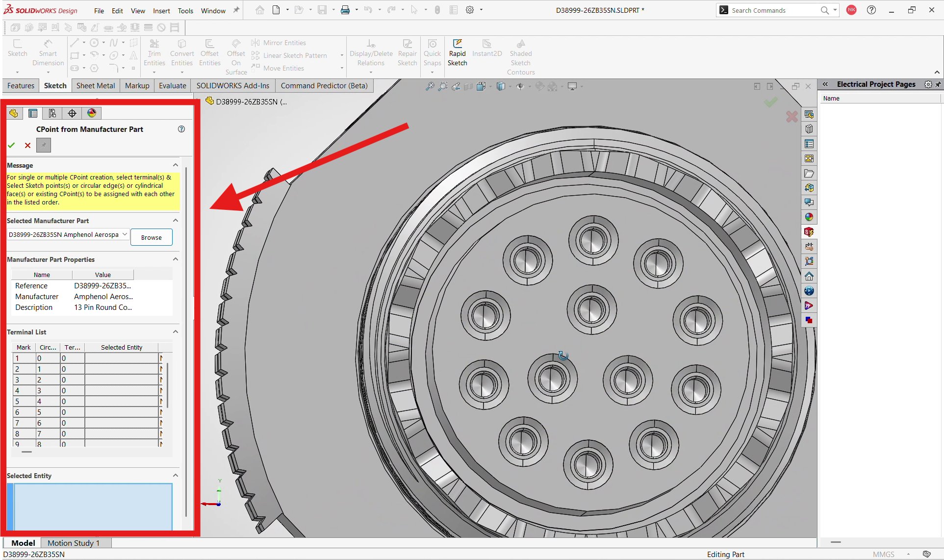Open the Insert menu
This screenshot has width=944, height=560.
tap(161, 10)
